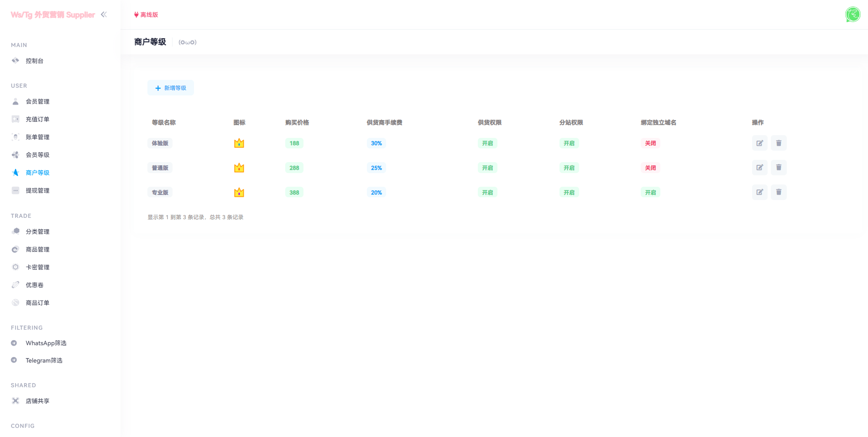
Task: Toggle 绑定独立域名 status for 体验版
Action: point(650,143)
